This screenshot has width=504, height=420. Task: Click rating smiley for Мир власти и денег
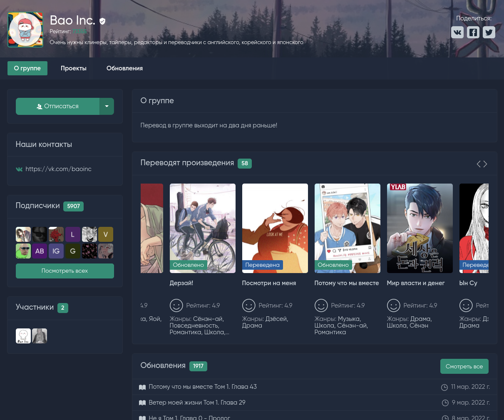tap(394, 306)
